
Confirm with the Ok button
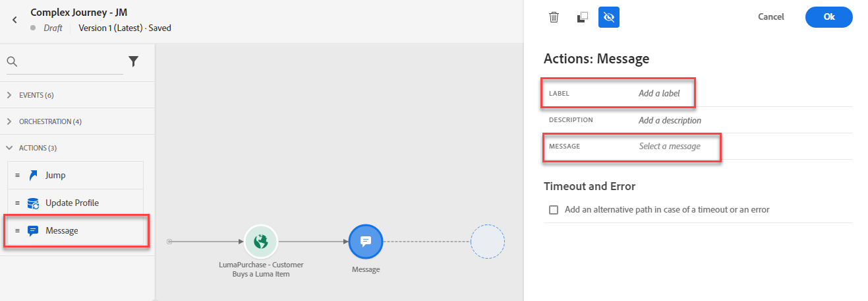[829, 17]
